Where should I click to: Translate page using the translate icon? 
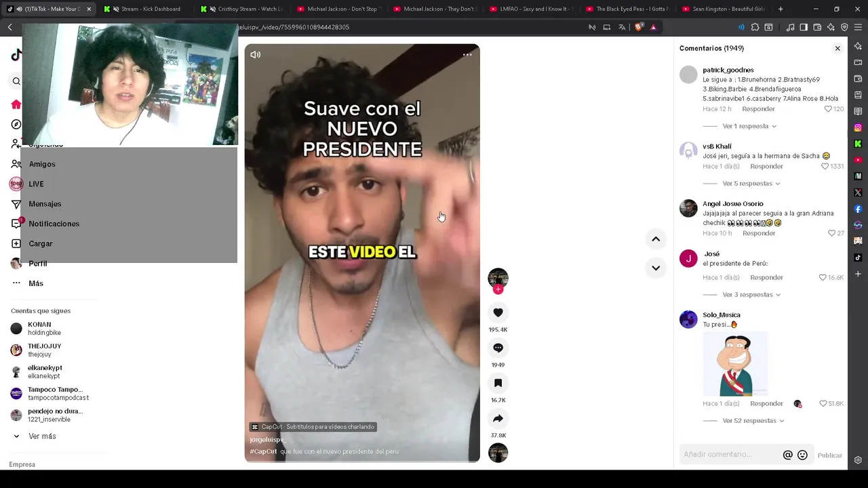[x=622, y=27]
